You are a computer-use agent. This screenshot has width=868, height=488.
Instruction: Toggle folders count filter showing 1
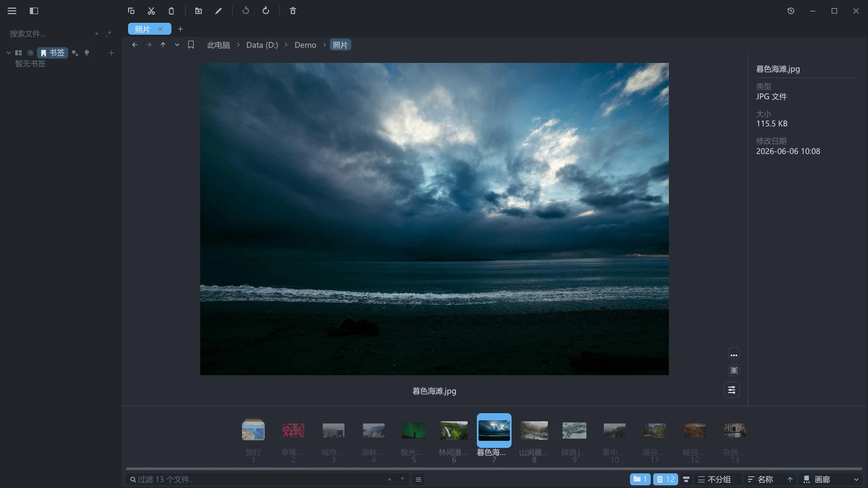[640, 479]
